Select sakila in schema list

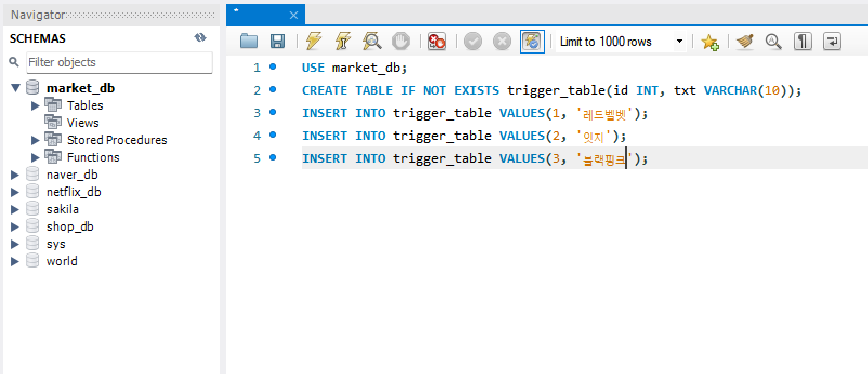click(63, 209)
